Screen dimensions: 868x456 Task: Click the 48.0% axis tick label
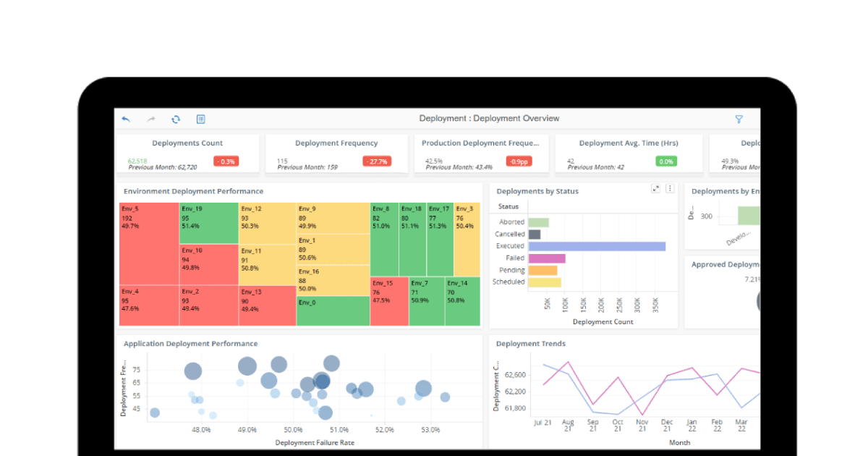(201, 430)
